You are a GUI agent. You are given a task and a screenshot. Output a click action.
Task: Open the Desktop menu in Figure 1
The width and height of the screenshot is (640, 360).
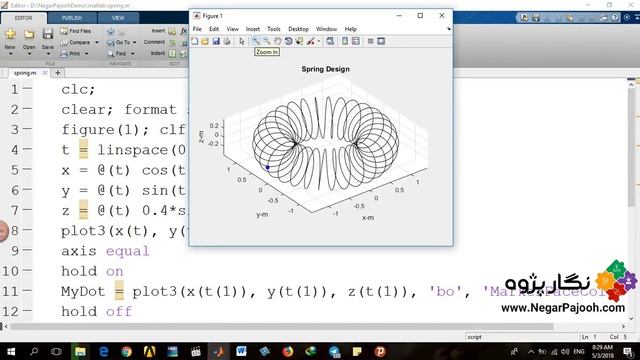[x=298, y=29]
